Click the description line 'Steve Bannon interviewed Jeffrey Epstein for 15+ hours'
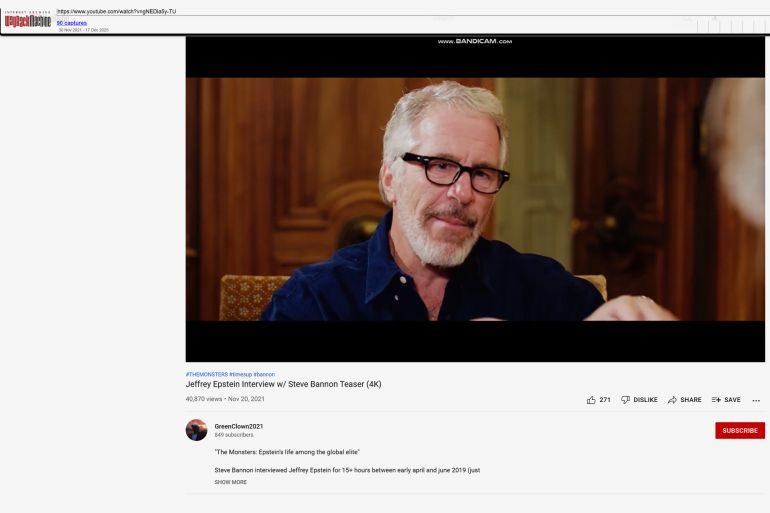This screenshot has height=513, width=770. pyautogui.click(x=347, y=470)
